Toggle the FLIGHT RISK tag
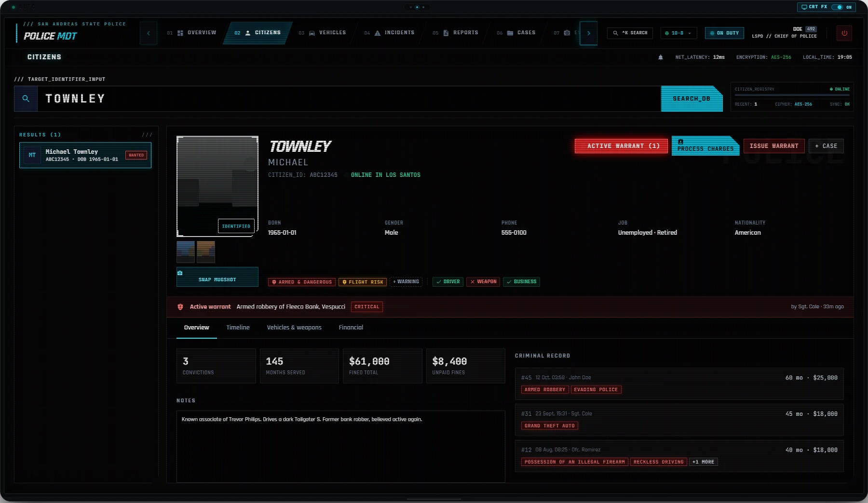This screenshot has width=868, height=503. click(363, 282)
